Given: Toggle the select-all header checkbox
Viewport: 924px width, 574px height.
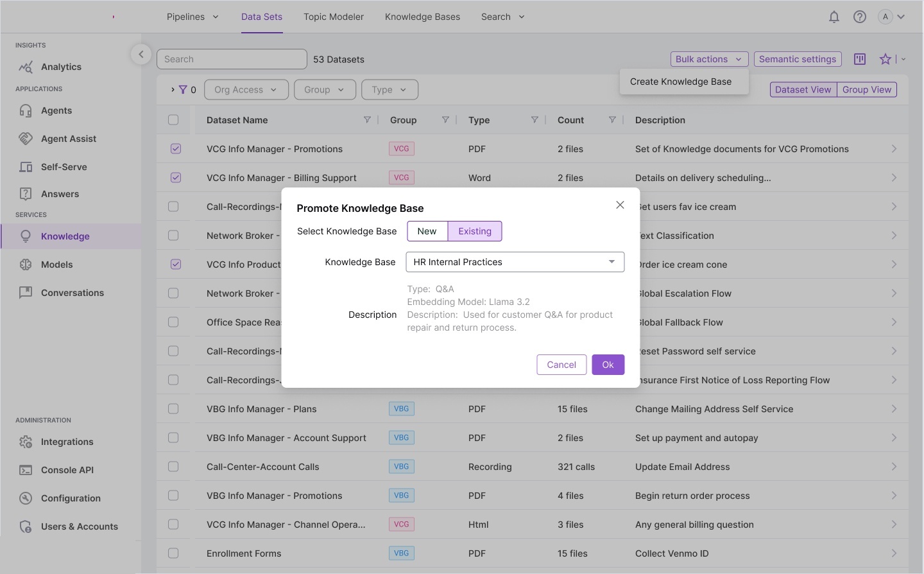Looking at the screenshot, I should click(x=173, y=120).
